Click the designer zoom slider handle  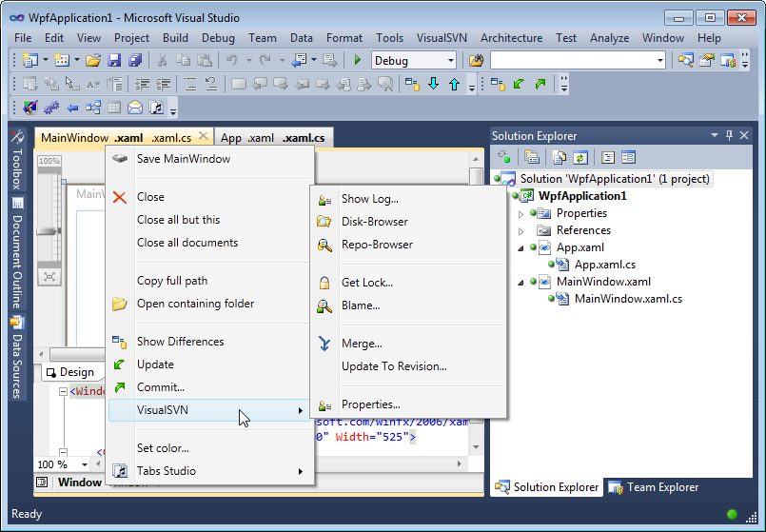coord(49,231)
